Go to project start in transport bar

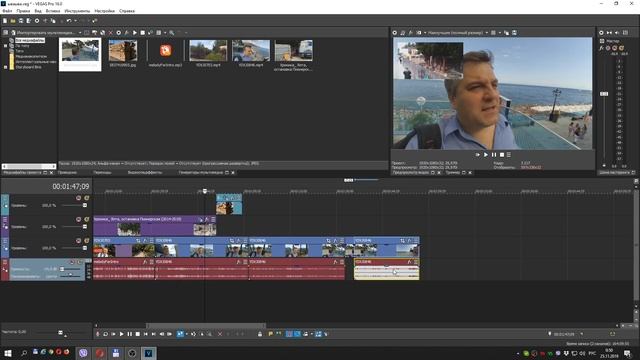click(x=145, y=334)
